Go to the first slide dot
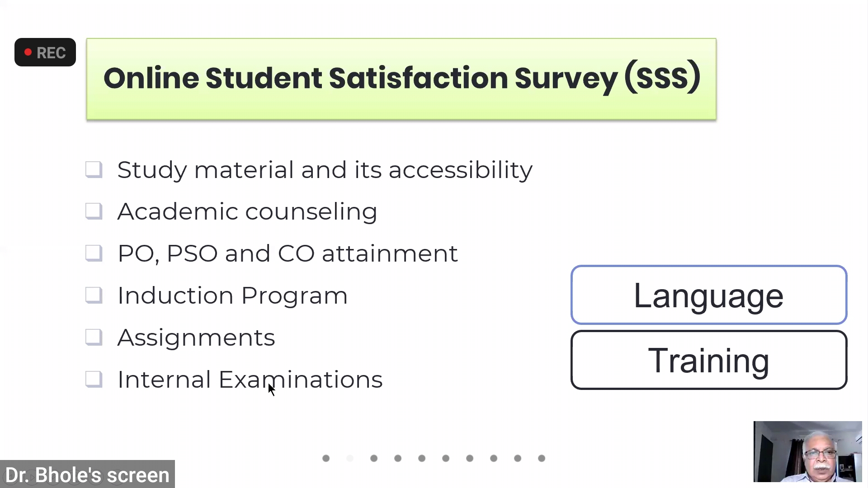 [326, 459]
